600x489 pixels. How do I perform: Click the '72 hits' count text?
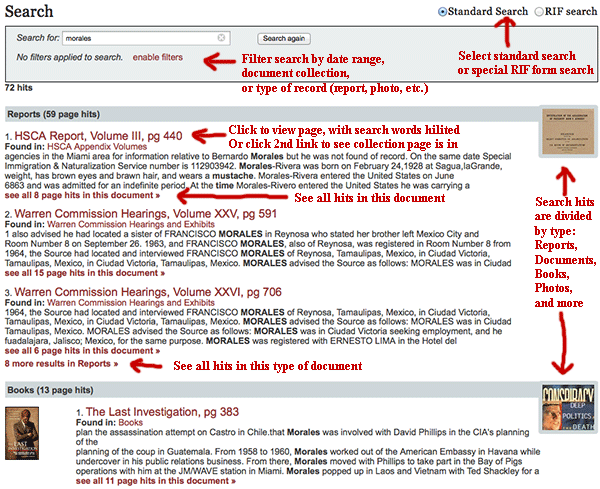[x=18, y=88]
